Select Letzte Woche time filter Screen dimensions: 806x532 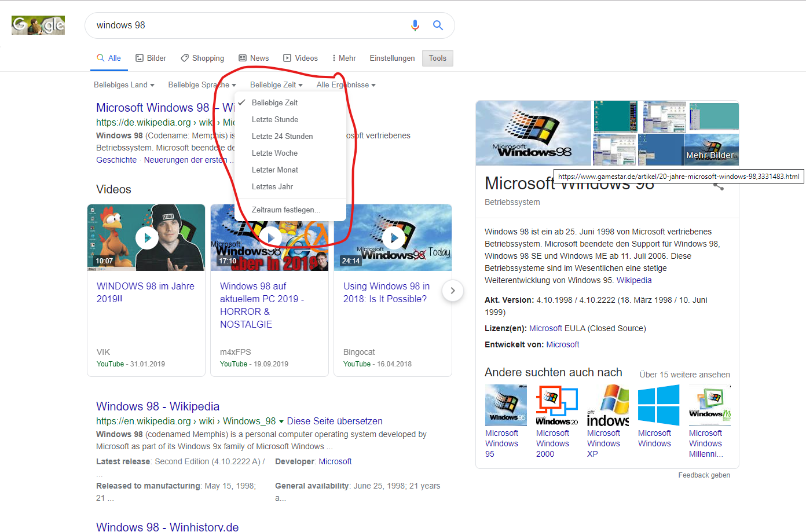(291, 153)
